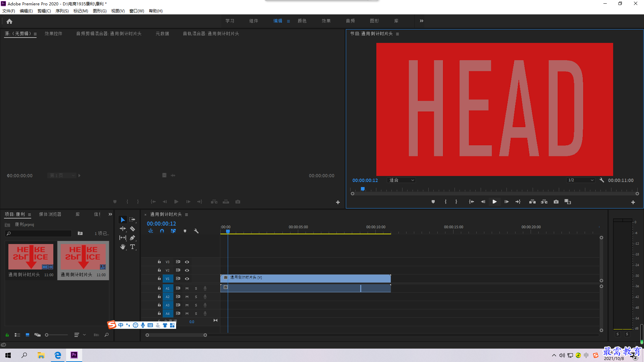Toggle Linked Selection in timeline
The image size is (644, 362).
tap(173, 231)
